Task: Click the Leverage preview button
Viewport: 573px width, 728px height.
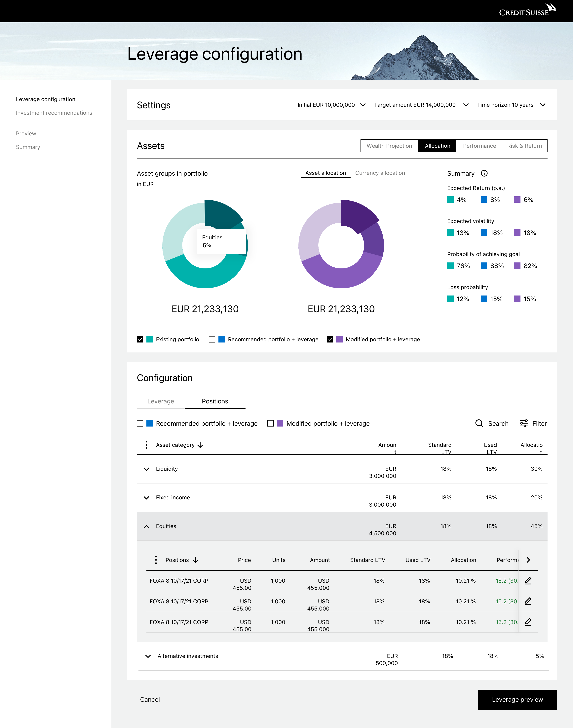Action: point(517,700)
